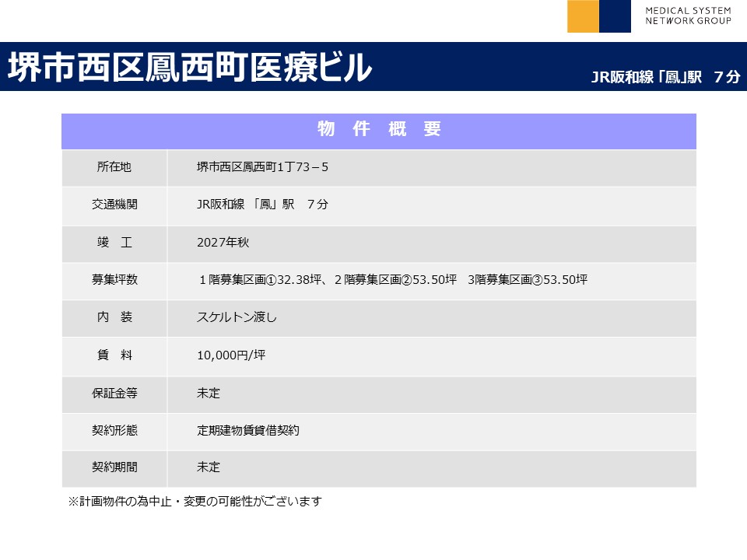
Task: Click the footnote about 計画物件 changes
Action: point(195,502)
